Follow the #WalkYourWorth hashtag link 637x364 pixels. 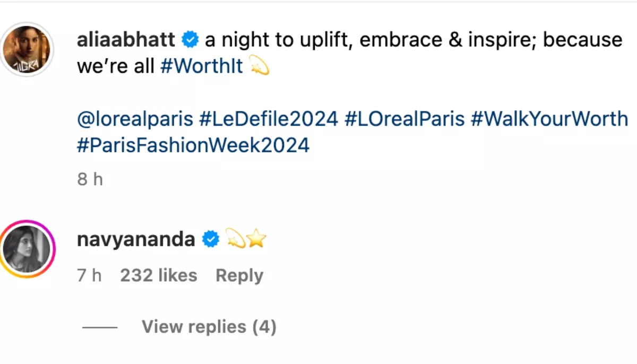(549, 119)
